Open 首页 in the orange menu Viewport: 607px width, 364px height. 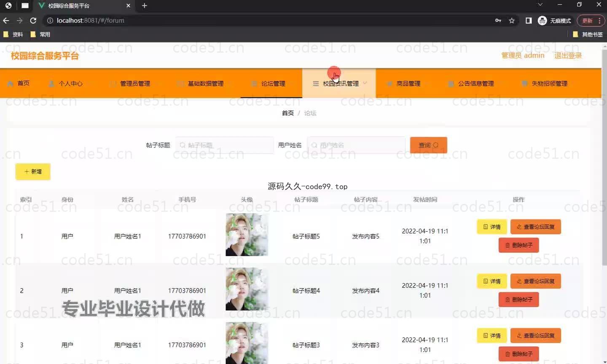(19, 83)
